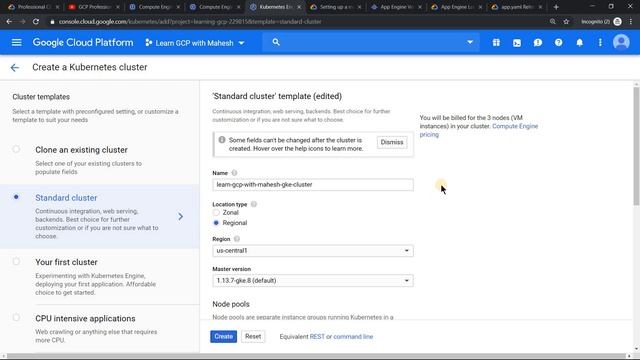640x360 pixels.
Task: Open the help question mark icon
Action: pyautogui.click(x=558, y=42)
